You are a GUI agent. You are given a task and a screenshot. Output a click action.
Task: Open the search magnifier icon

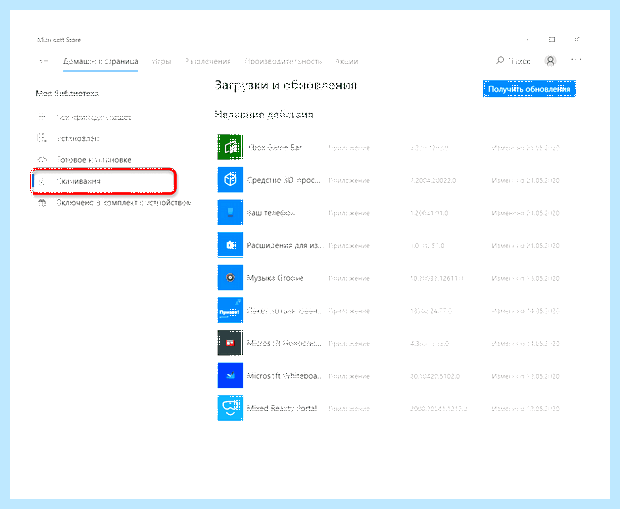click(500, 61)
